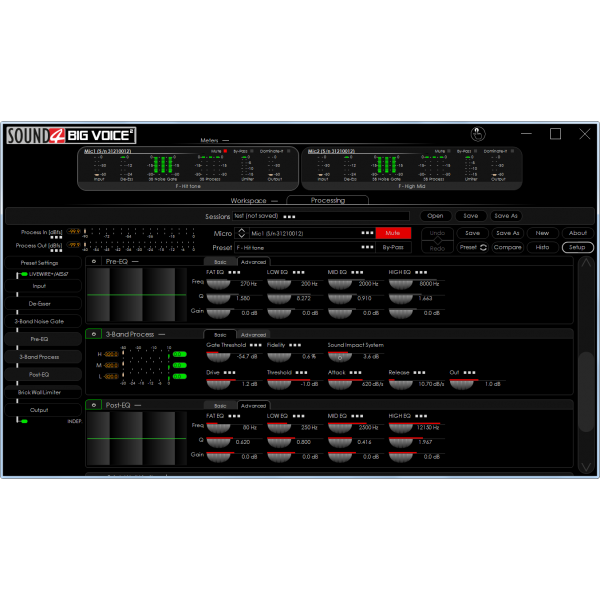Click the preset Save button beside Undo
The image size is (600, 600).
pos(472,233)
